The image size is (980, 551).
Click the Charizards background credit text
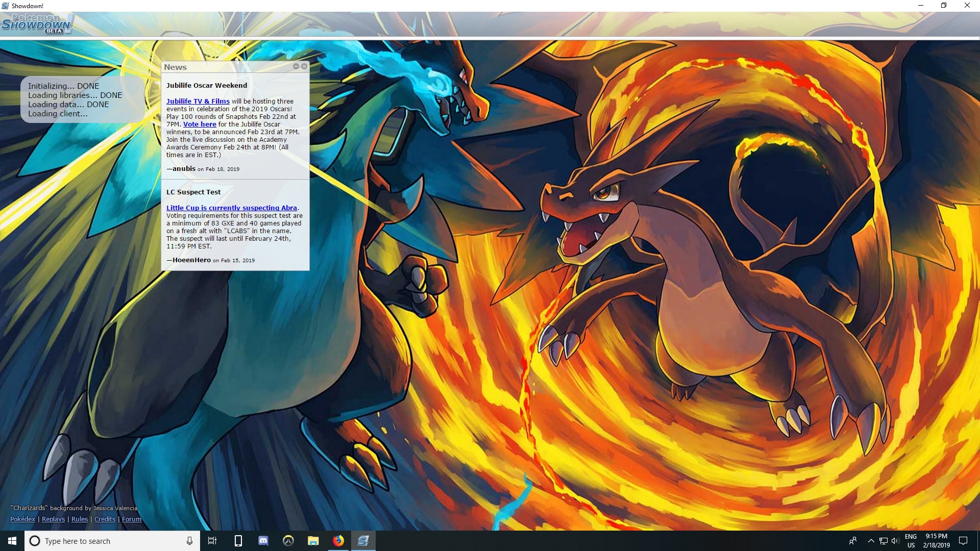pyautogui.click(x=74, y=508)
